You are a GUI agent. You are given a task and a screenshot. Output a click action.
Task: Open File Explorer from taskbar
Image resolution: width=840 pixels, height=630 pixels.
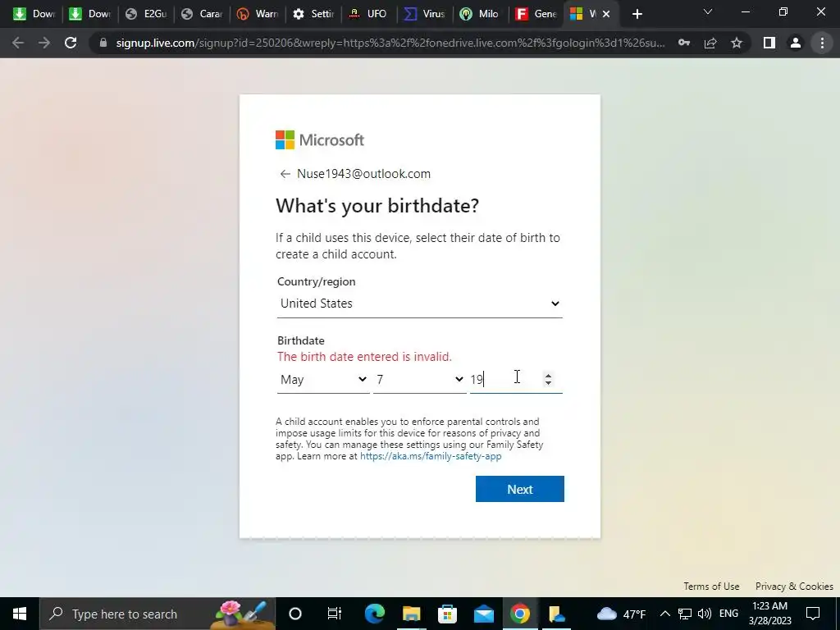(412, 614)
